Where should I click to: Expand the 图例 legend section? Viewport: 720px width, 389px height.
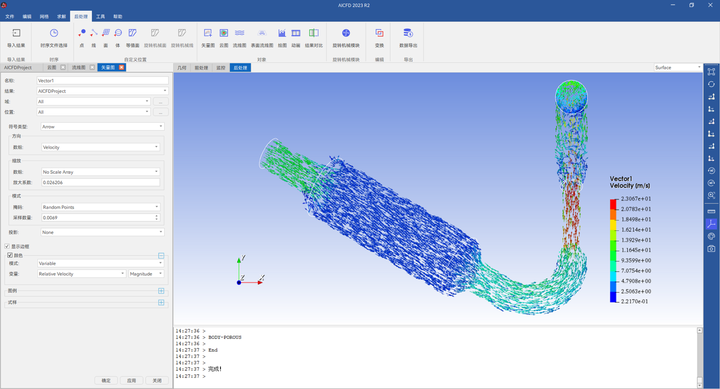[x=161, y=291]
